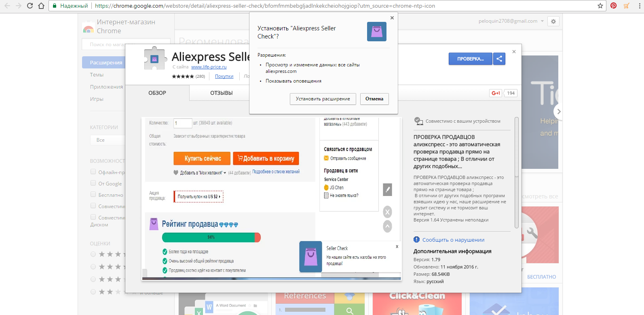Click the purple bag icon in install dialog
This screenshot has width=644, height=315.
pyautogui.click(x=377, y=32)
